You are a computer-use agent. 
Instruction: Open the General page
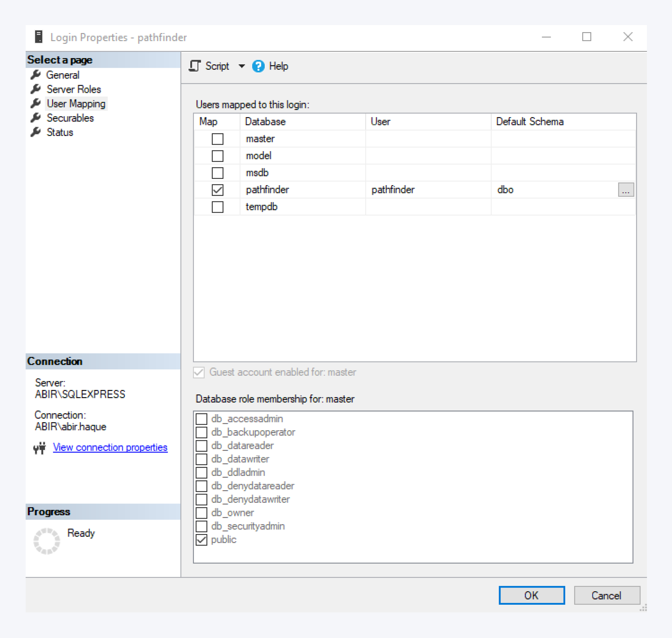point(63,75)
